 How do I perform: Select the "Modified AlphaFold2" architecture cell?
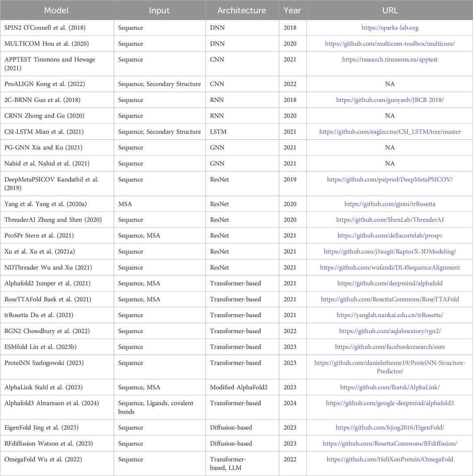coord(242,387)
